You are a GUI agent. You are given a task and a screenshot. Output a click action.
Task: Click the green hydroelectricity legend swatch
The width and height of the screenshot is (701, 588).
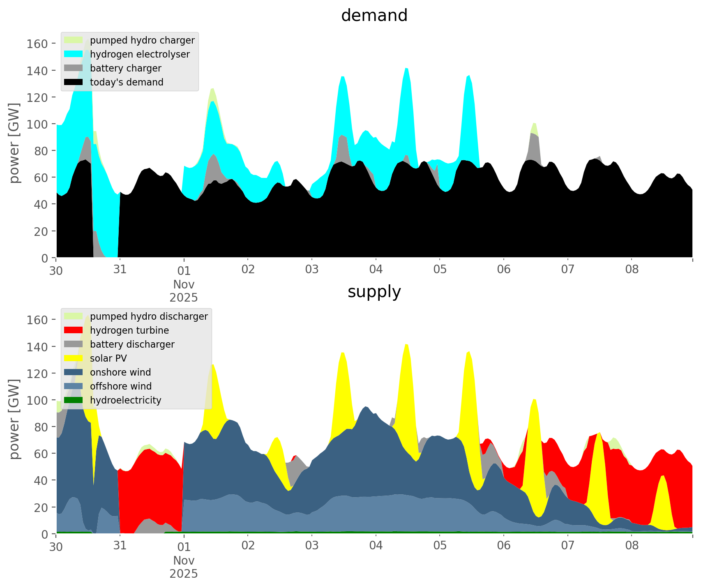[x=74, y=400]
